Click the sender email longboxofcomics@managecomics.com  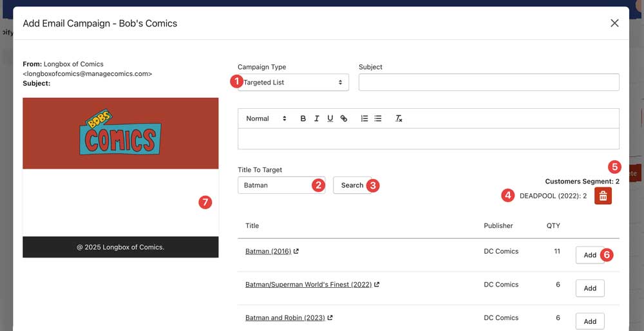pos(89,74)
